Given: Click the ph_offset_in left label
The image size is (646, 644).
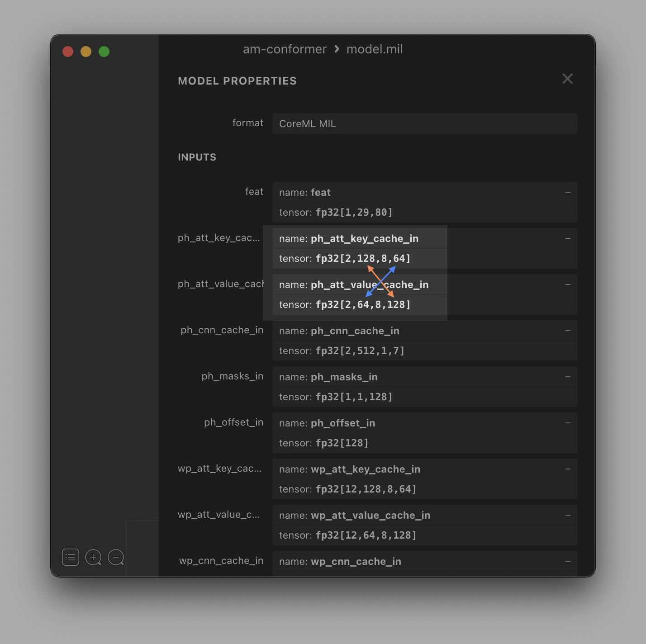Looking at the screenshot, I should (x=234, y=422).
